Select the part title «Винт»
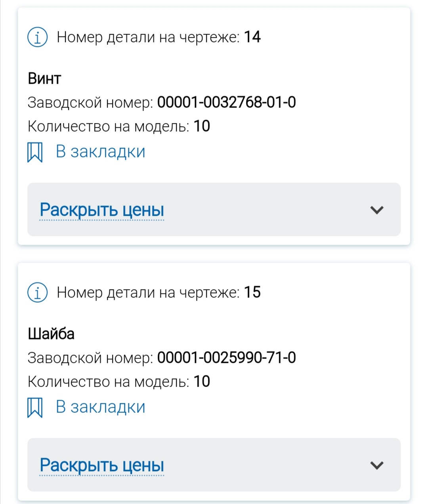Image resolution: width=428 pixels, height=504 pixels. (x=44, y=79)
